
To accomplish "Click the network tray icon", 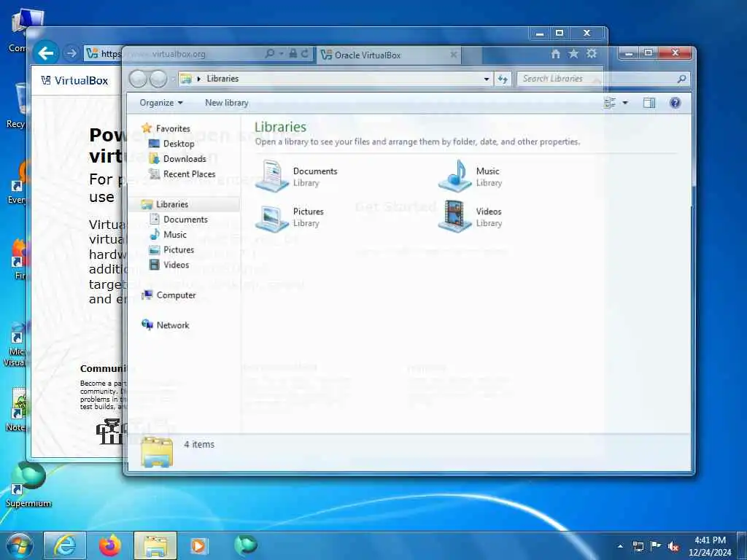I will coord(638,546).
